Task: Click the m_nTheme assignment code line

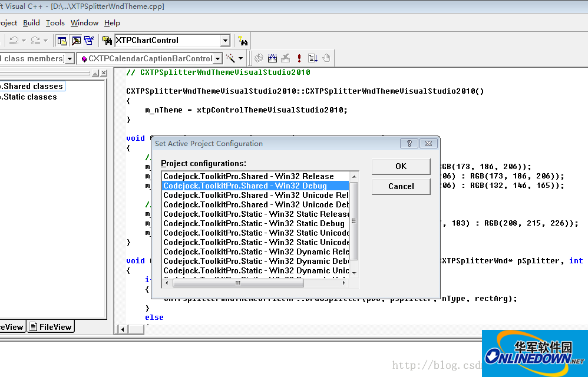Action: pos(246,110)
